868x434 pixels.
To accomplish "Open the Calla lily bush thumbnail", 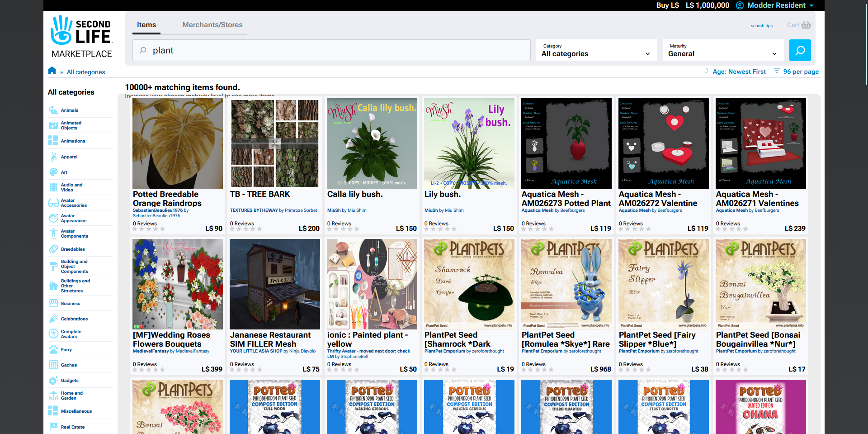I will click(x=372, y=143).
